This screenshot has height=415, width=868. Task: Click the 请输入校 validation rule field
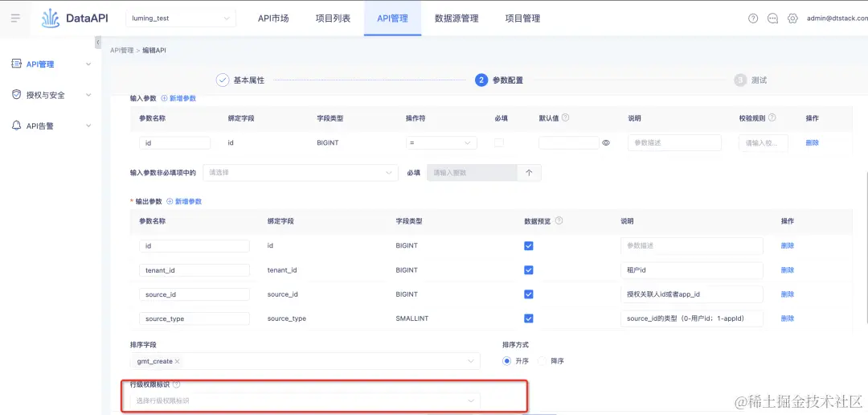pos(764,143)
